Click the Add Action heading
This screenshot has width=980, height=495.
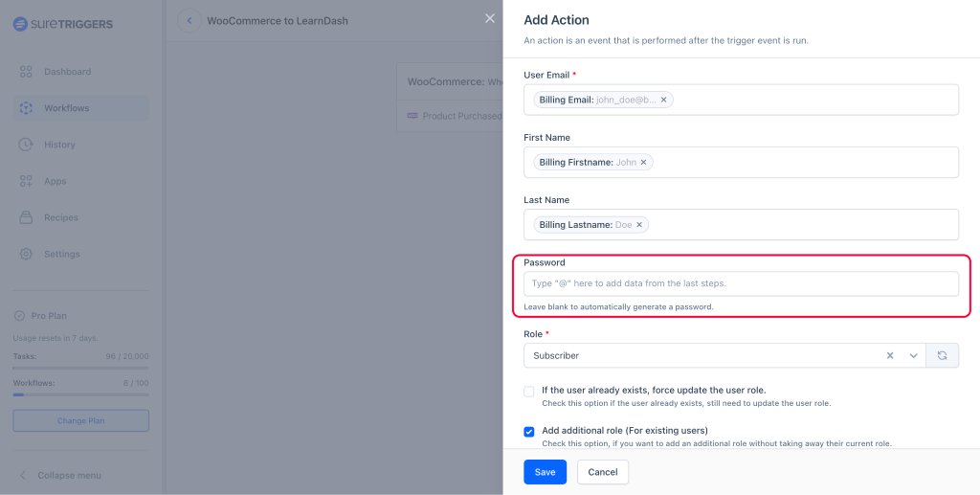[x=556, y=20]
